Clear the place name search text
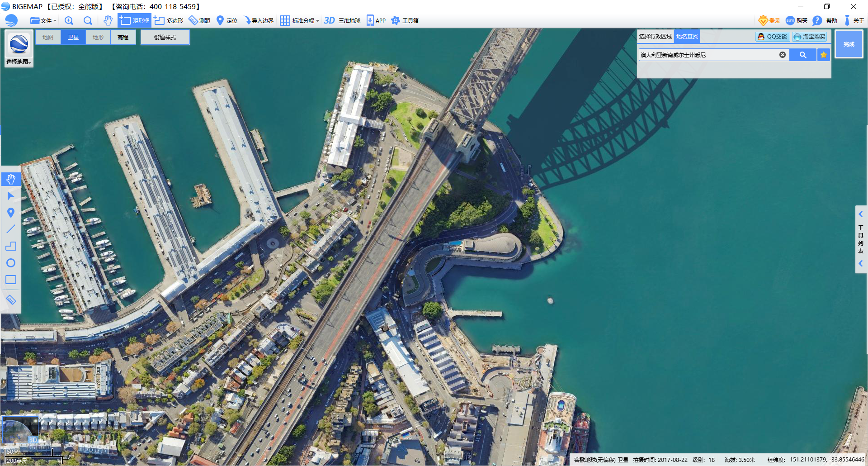This screenshot has height=466, width=868. click(x=782, y=55)
